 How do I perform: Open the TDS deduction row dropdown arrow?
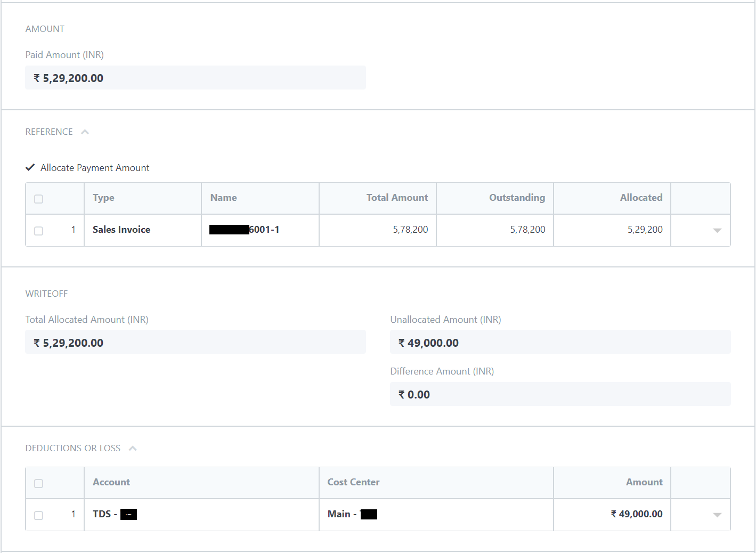717,515
